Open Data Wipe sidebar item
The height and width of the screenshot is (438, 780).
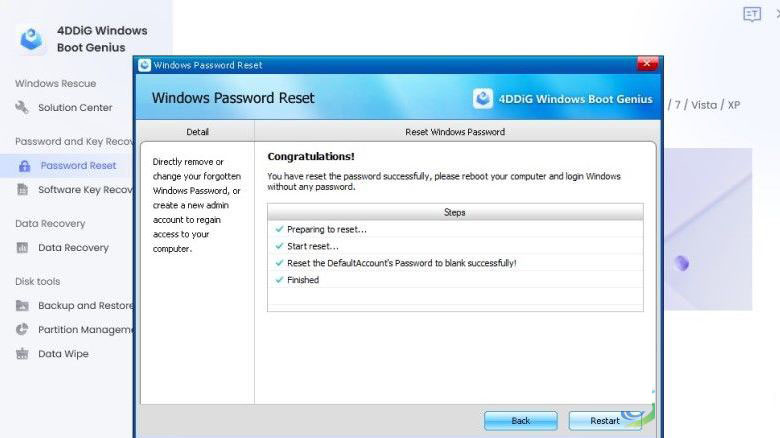[63, 353]
